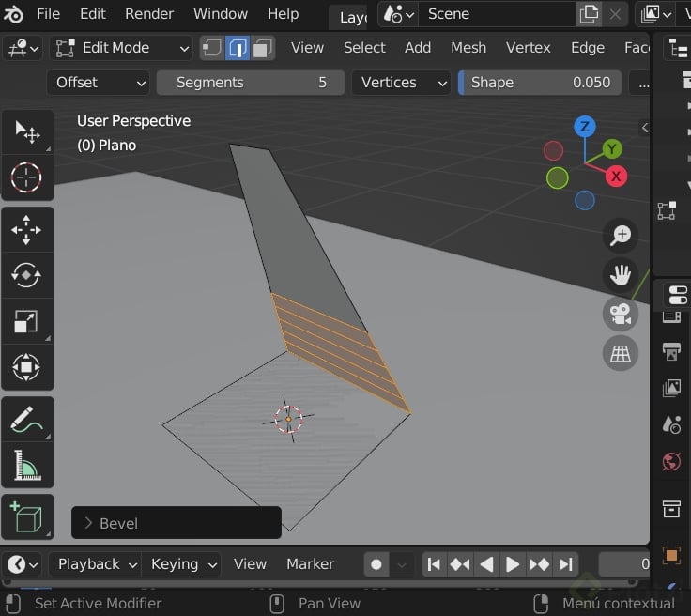Click the X axis on the gizmo
Viewport: 691px width, 616px height.
pyautogui.click(x=616, y=177)
